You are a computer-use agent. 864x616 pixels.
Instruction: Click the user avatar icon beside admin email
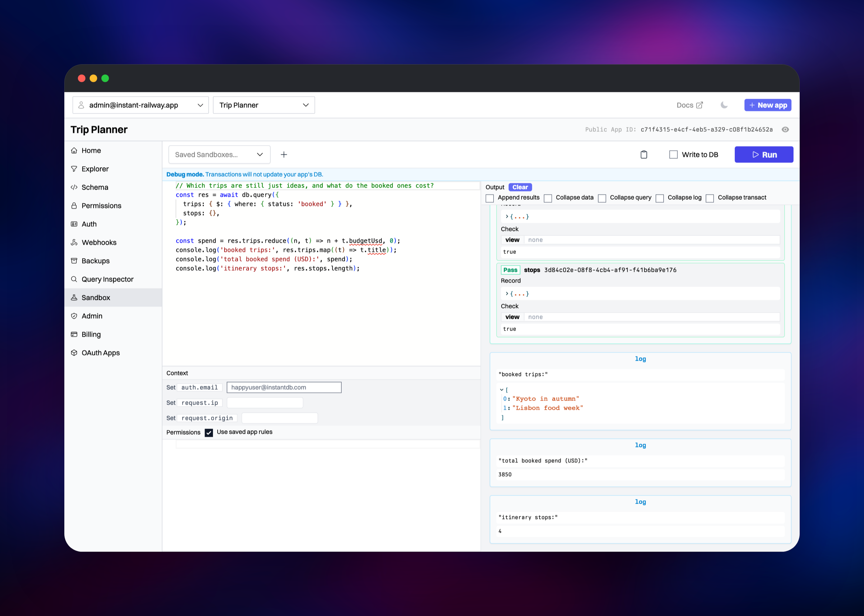click(x=81, y=105)
